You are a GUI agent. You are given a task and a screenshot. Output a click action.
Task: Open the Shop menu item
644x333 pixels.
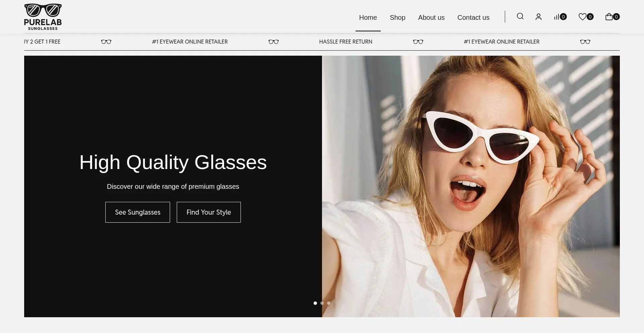point(397,17)
